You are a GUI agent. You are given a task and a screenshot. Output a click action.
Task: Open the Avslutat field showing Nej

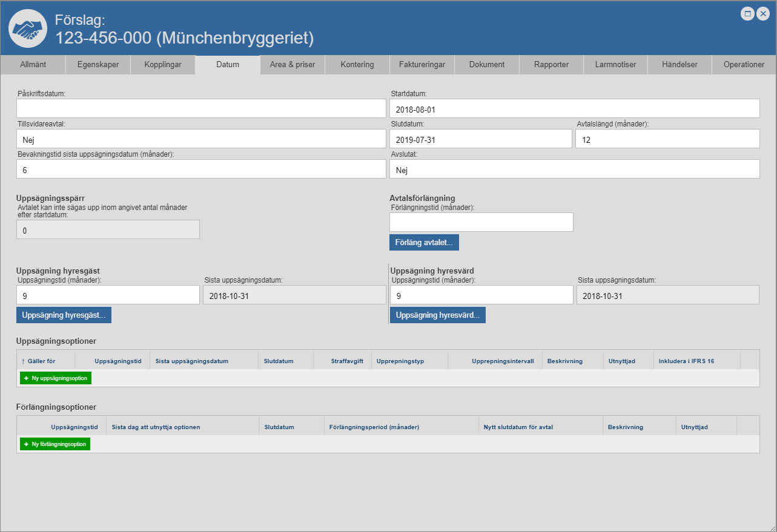point(574,169)
